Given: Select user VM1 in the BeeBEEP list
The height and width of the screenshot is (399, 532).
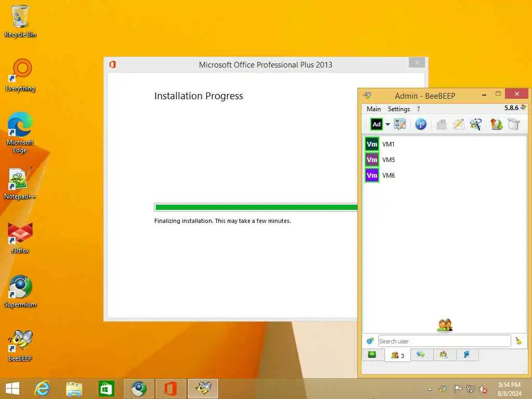Looking at the screenshot, I should [x=445, y=144].
